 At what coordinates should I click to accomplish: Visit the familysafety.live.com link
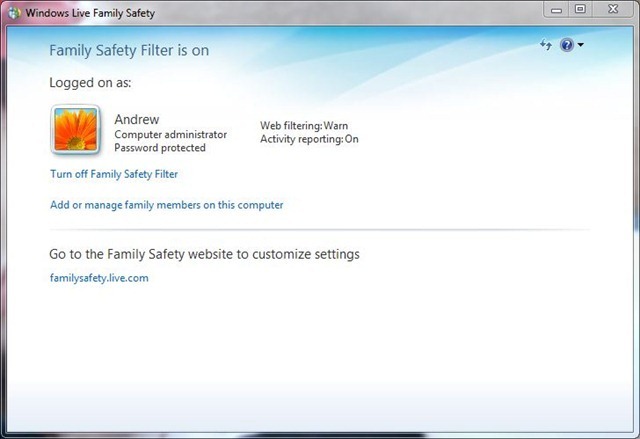point(99,278)
